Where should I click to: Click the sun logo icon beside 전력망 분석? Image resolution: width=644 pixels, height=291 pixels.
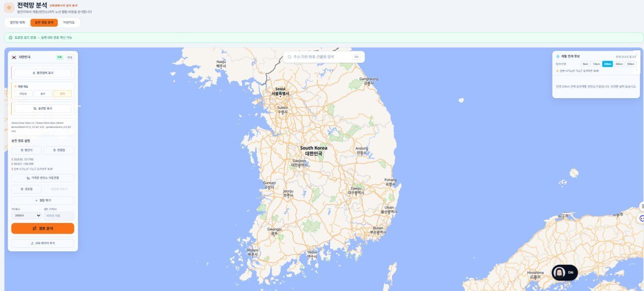coord(9,8)
